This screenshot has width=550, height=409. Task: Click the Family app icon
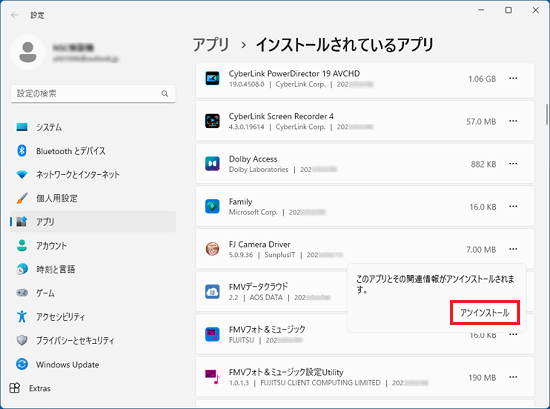coord(212,206)
